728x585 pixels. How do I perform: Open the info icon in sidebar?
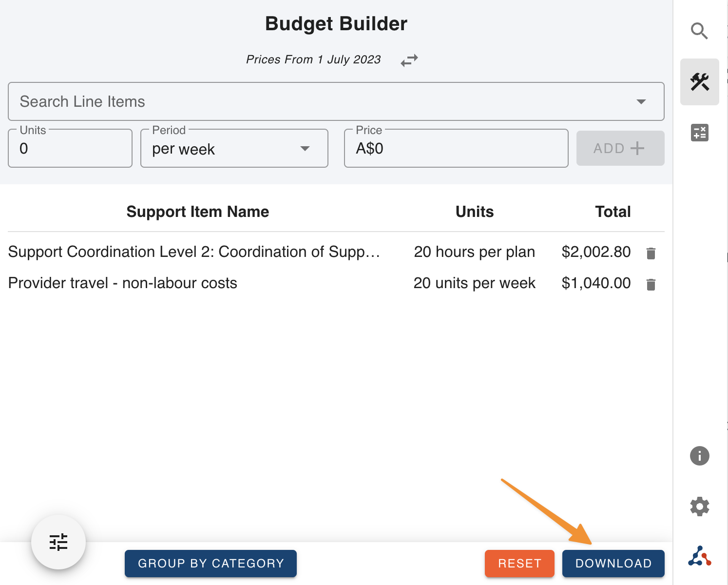coord(699,456)
